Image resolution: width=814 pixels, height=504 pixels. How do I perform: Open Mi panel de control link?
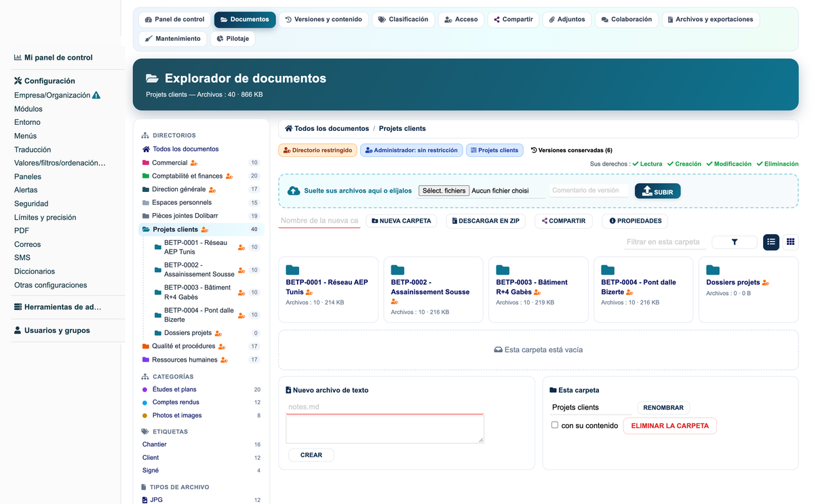(x=53, y=58)
